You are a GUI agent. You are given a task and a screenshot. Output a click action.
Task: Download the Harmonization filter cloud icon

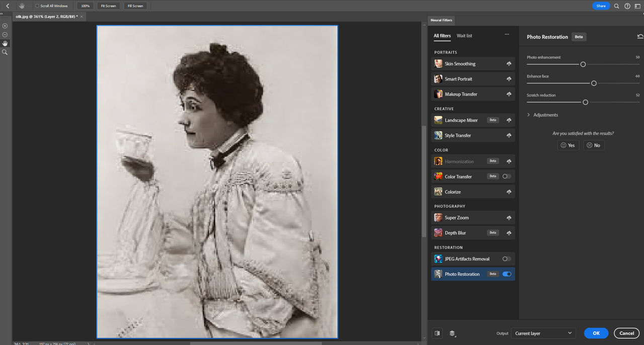tap(509, 161)
